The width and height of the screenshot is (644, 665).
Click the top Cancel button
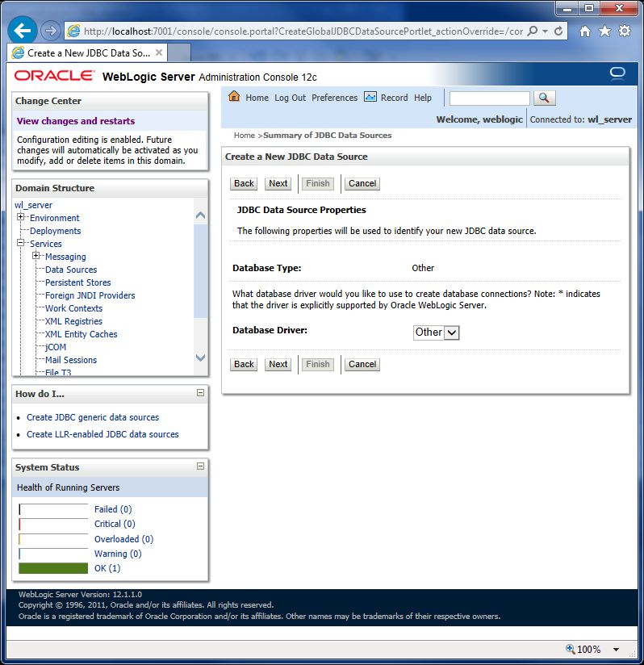[x=362, y=184]
